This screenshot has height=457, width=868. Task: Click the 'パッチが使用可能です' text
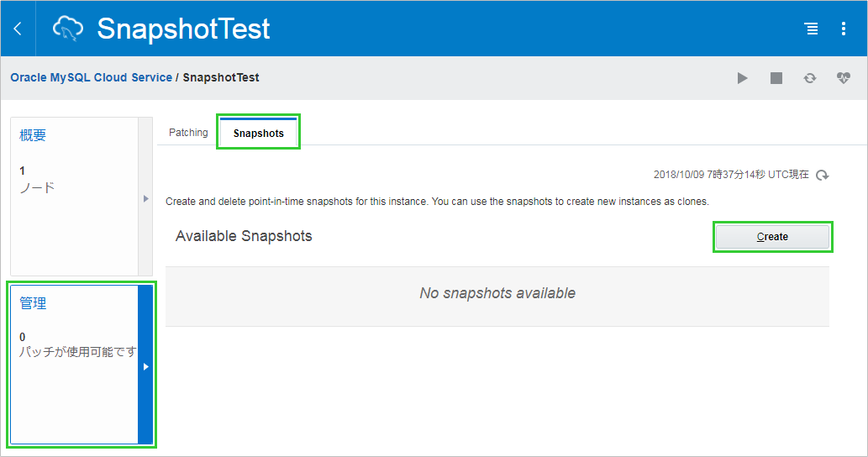[x=77, y=352]
